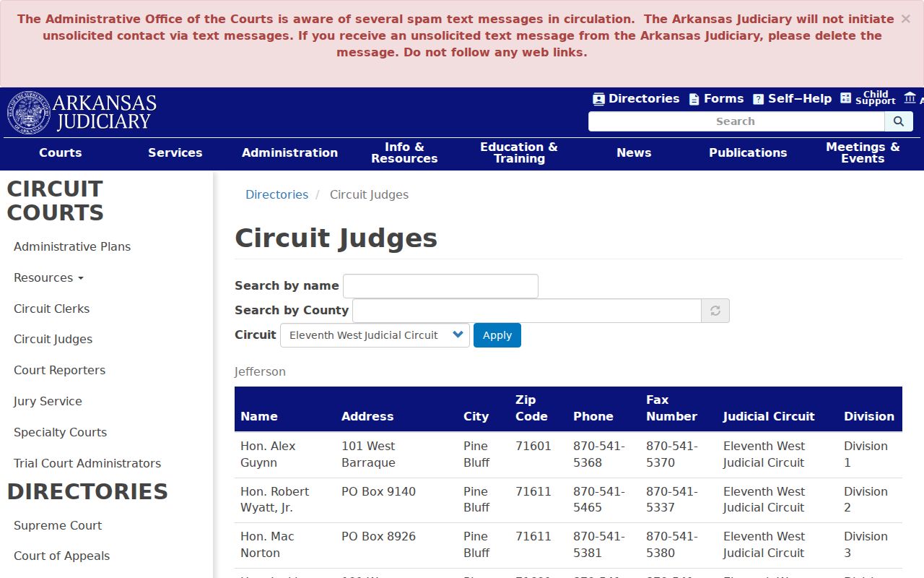This screenshot has width=924, height=578.
Task: Open Directories from the top header
Action: [x=636, y=99]
